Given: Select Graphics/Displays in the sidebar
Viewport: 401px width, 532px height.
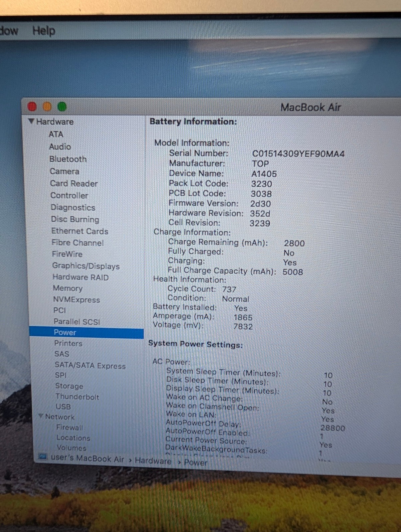Looking at the screenshot, I should pos(86,266).
